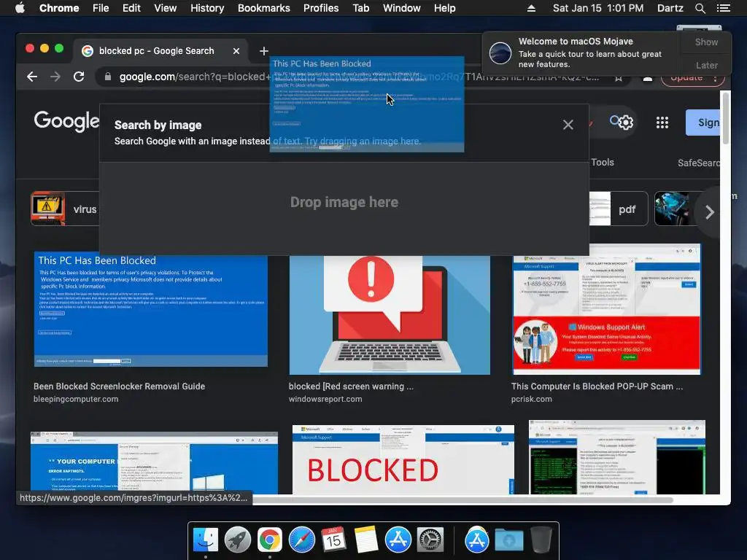Open the View menu
747x560 pixels.
166,8
